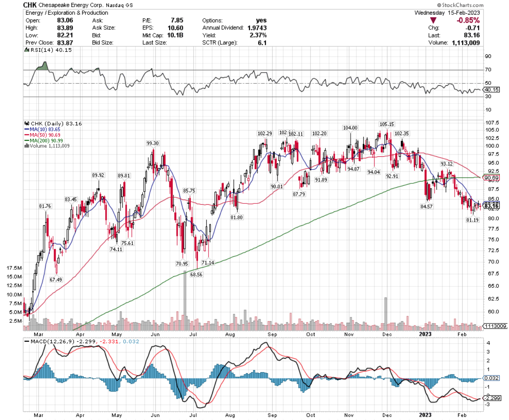Click the red down-triangle change indicator

click(x=433, y=20)
